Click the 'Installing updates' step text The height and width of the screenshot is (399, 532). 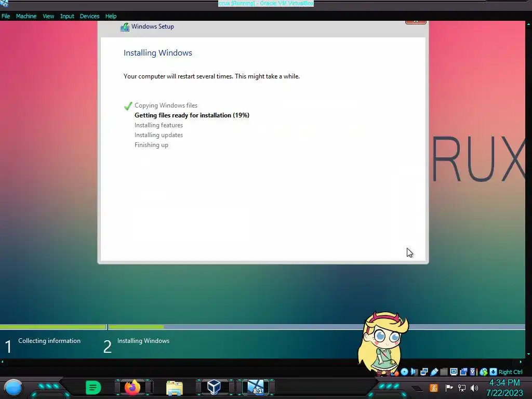click(158, 135)
